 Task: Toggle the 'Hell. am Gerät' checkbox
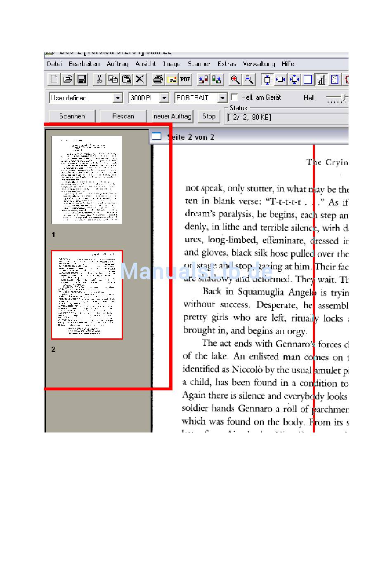tap(234, 97)
